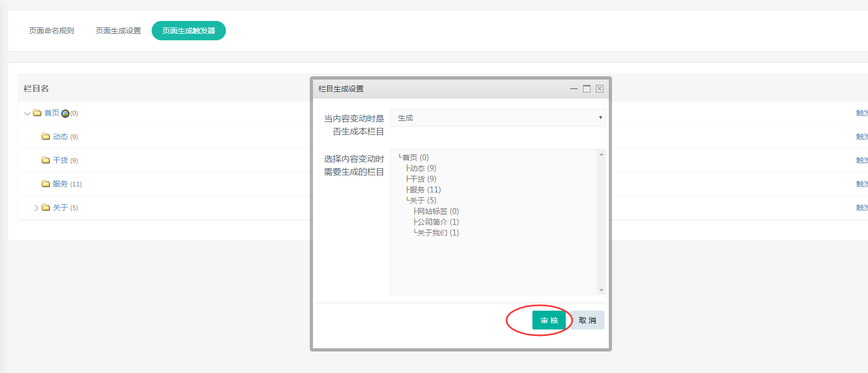Screen dimensions: 868x373
Task: Click the 关于 folder icon
Action: click(46, 207)
